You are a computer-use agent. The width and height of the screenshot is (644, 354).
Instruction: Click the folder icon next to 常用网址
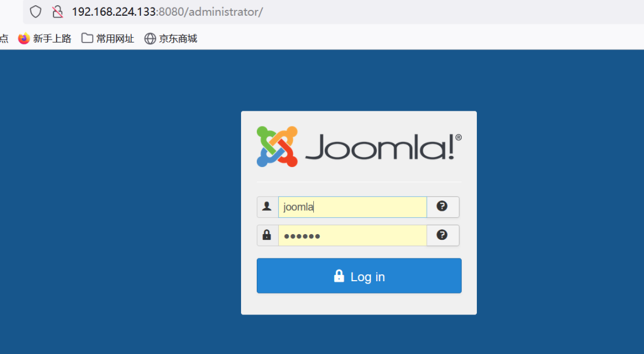coord(87,38)
